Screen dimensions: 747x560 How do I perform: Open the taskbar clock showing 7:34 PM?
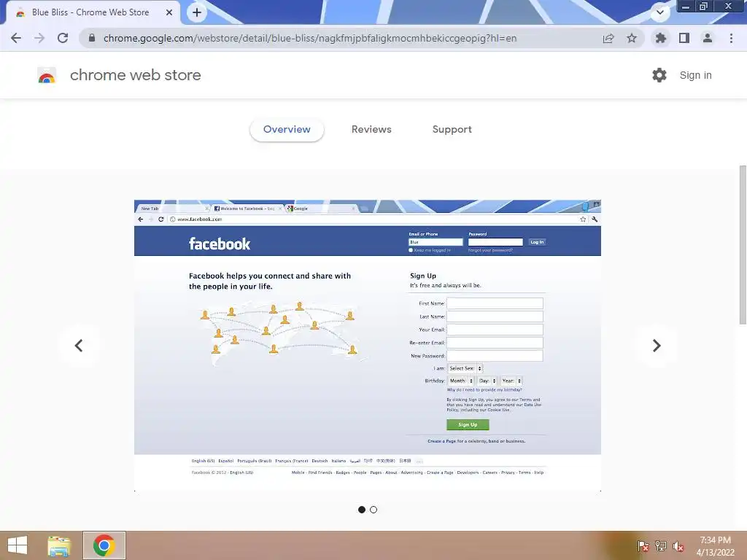(715, 546)
